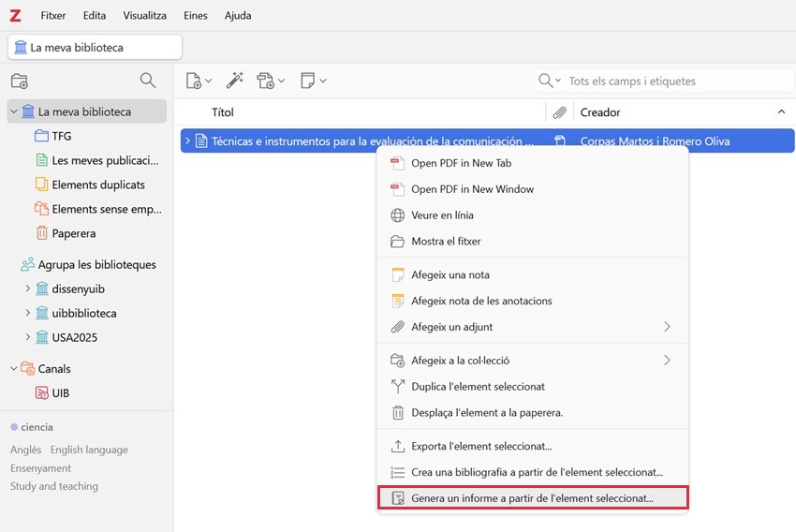Open the Eines menu
Image resolution: width=796 pixels, height=532 pixels.
(196, 16)
